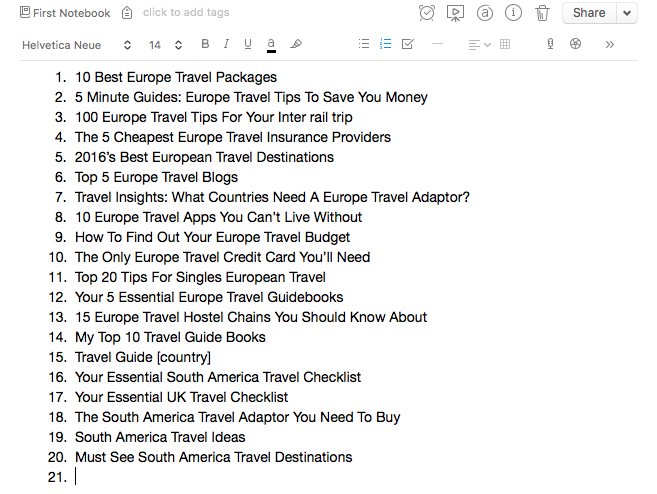Open note info icon
The height and width of the screenshot is (494, 657).
pyautogui.click(x=513, y=13)
